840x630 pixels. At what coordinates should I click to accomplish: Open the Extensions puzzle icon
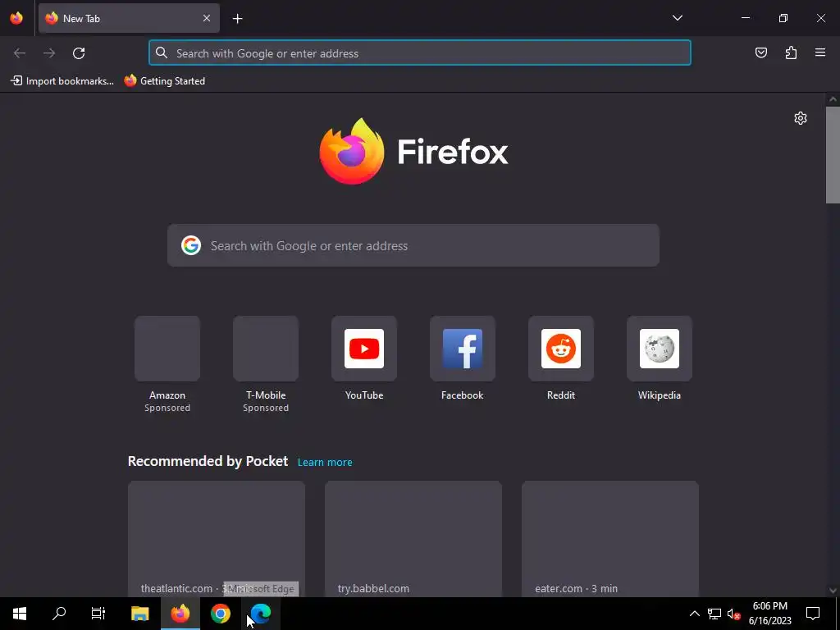[791, 52]
